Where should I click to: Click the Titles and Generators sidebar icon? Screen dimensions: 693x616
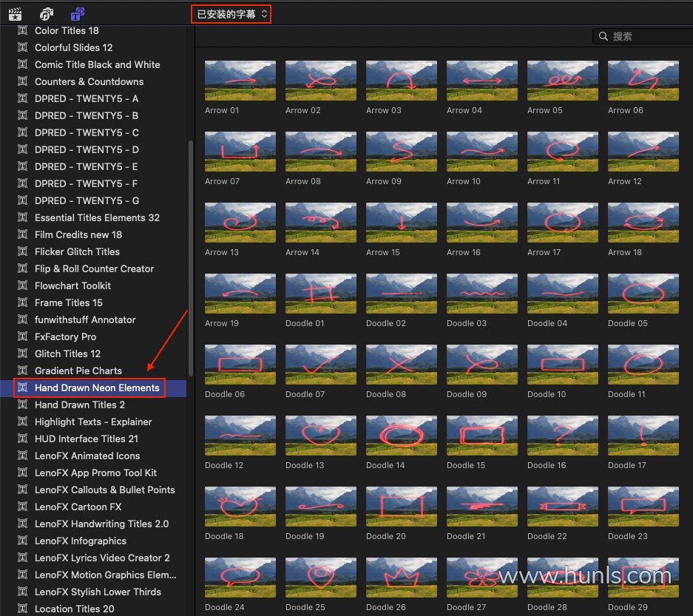[77, 13]
